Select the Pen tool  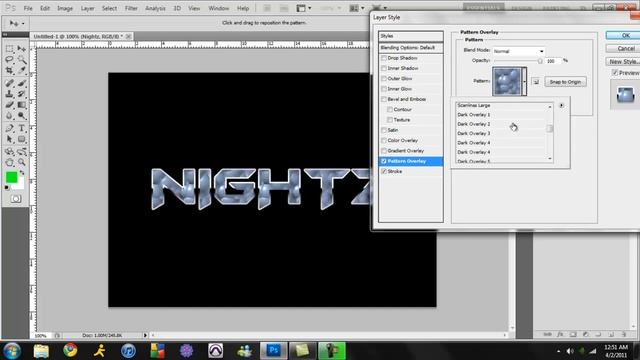pos(9,129)
